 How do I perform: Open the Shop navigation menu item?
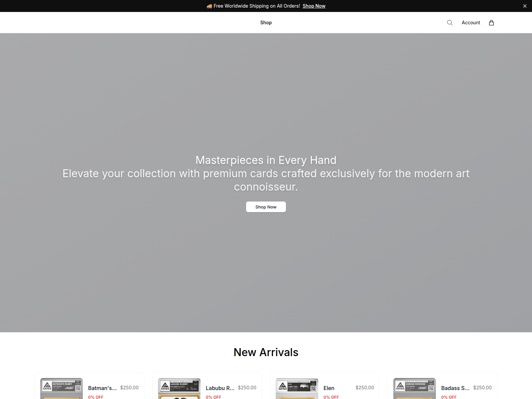coord(266,23)
